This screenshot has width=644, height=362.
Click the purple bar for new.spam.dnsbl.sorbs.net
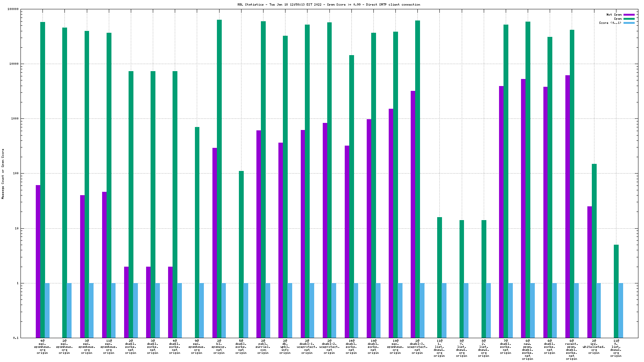pos(523,208)
